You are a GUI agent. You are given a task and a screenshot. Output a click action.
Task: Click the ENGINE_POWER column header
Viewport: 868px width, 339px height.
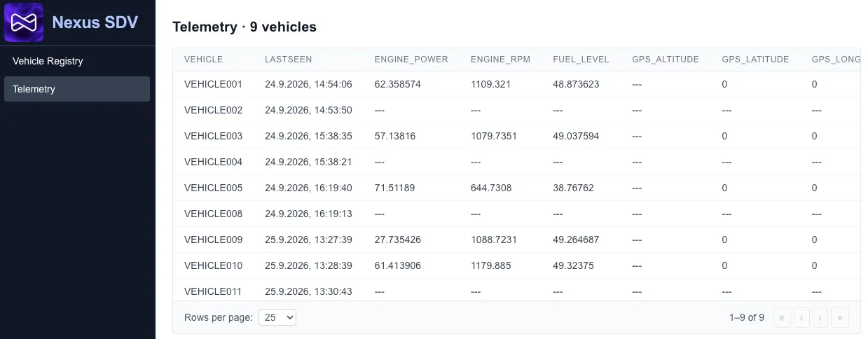(x=411, y=60)
